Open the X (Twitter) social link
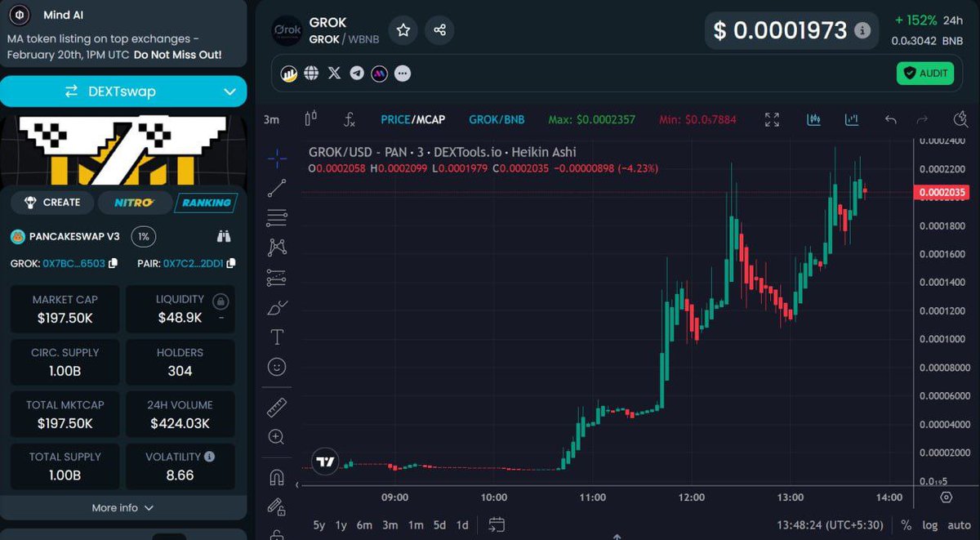The image size is (980, 540). (334, 74)
